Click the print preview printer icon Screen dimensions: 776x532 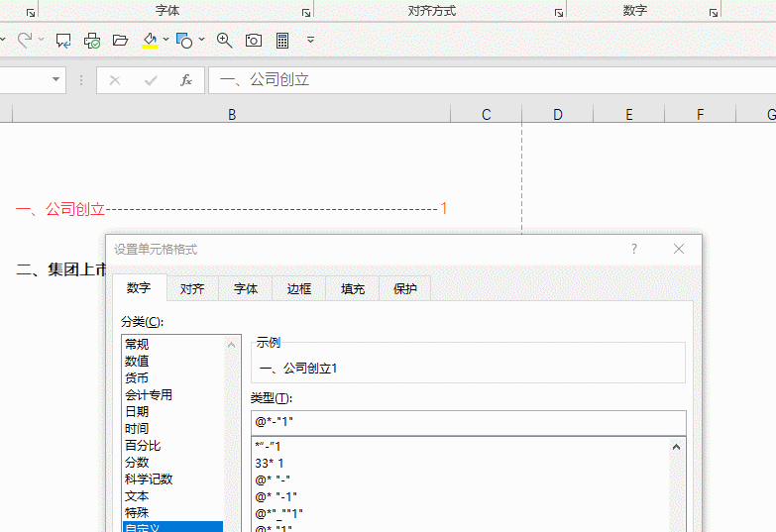91,40
